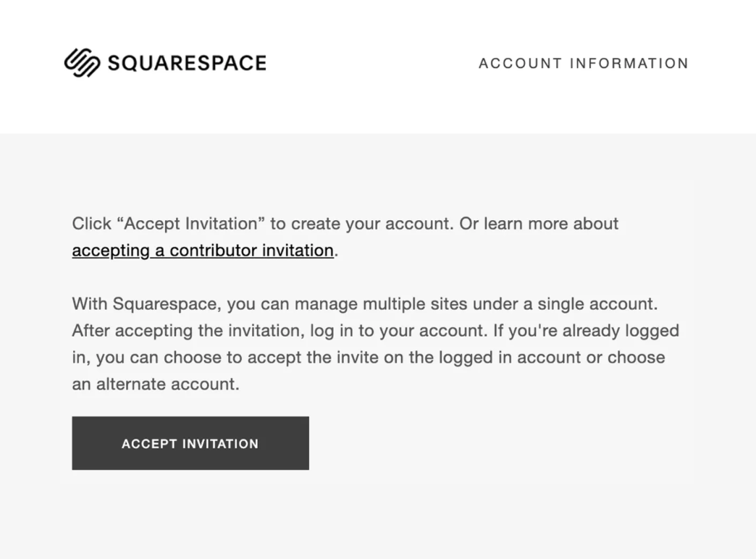The width and height of the screenshot is (756, 559).
Task: Click the phrase "single account" in the paragraph
Action: [604, 304]
